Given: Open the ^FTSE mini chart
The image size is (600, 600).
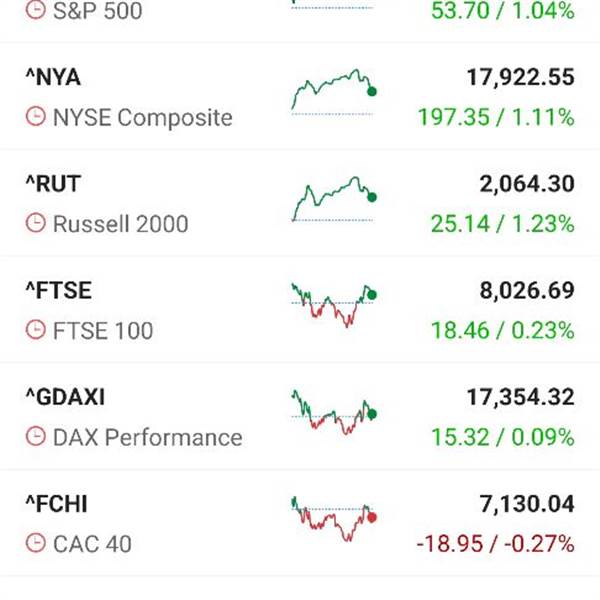Looking at the screenshot, I should (x=334, y=305).
